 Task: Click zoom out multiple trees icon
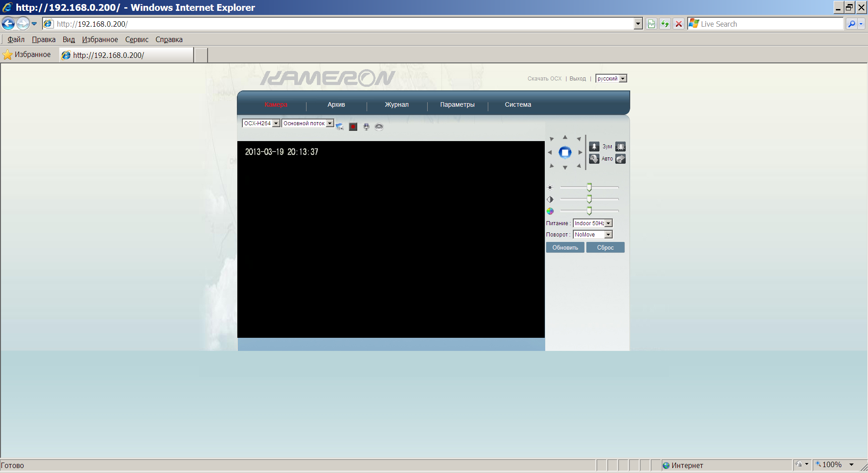(x=621, y=147)
